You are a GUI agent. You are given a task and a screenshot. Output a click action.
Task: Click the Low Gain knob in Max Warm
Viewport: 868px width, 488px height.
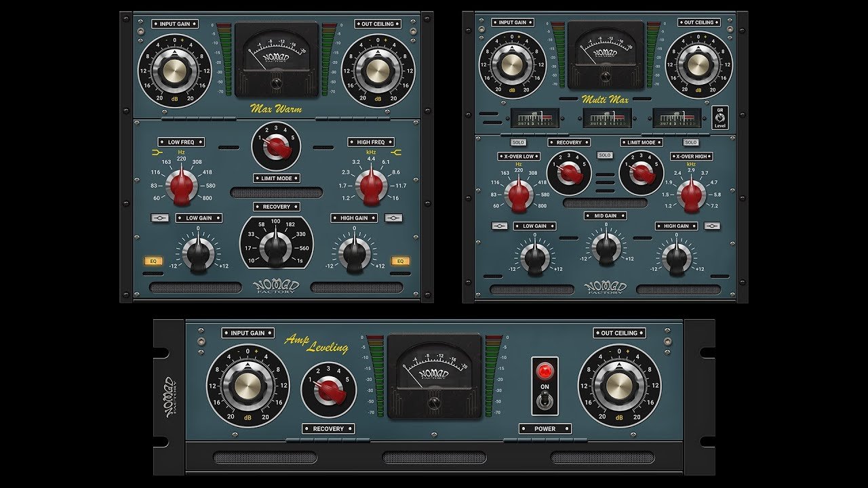[x=199, y=255]
